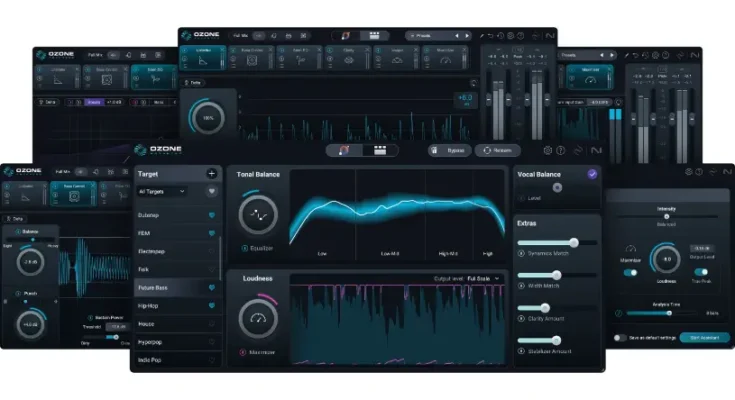The height and width of the screenshot is (400, 735).
Task: Toggle the True Peak switch
Action: [x=701, y=271]
